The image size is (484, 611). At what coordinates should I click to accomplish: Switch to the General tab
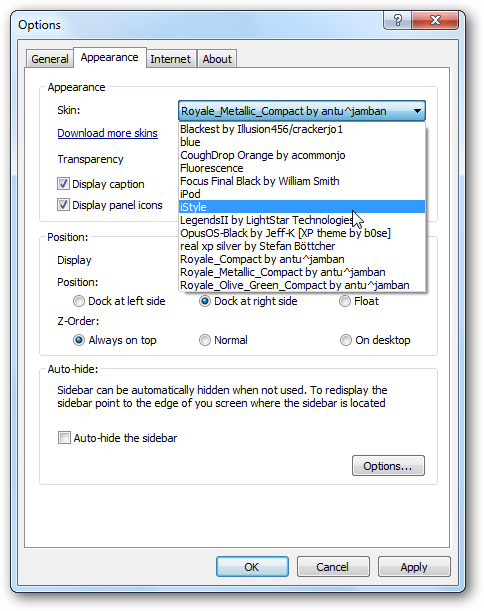50,59
